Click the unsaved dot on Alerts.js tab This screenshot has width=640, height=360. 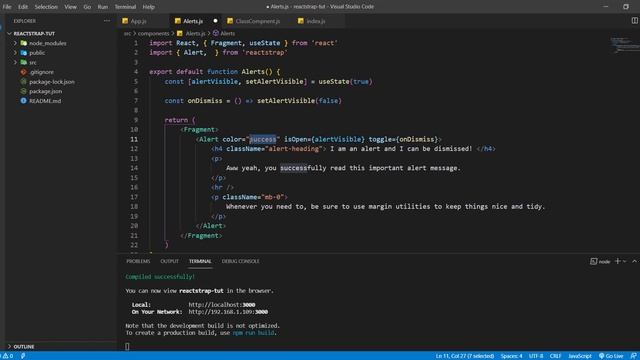point(215,21)
